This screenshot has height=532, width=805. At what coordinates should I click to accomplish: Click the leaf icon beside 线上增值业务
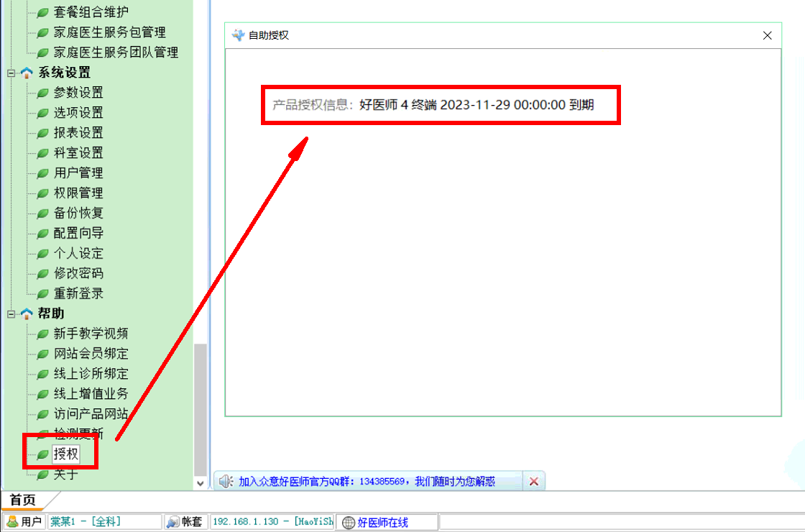42,395
